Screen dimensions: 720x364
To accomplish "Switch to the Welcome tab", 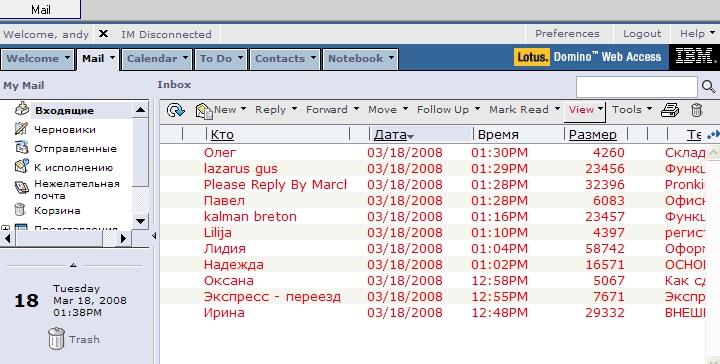I will pyautogui.click(x=38, y=59).
